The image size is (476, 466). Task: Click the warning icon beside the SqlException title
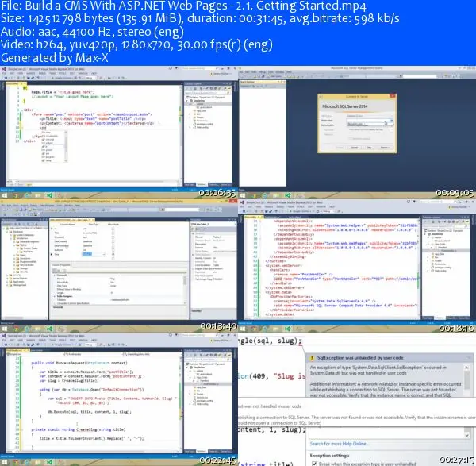312,358
